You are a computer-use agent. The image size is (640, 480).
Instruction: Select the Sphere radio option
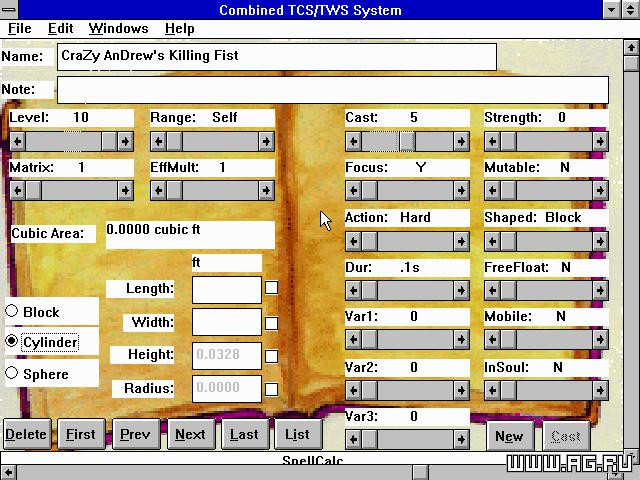[x=11, y=373]
